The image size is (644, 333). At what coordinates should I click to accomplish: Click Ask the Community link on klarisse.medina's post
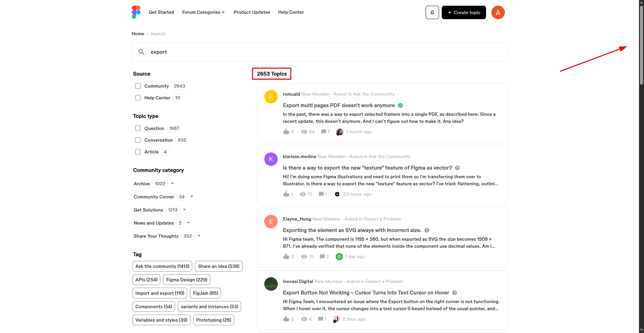coord(389,156)
